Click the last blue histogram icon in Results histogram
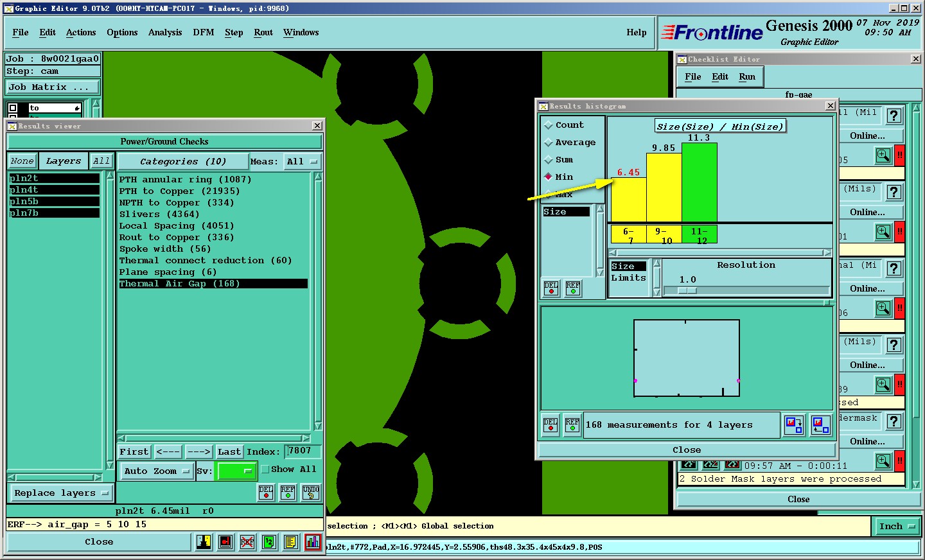This screenshot has width=925, height=560. (820, 424)
